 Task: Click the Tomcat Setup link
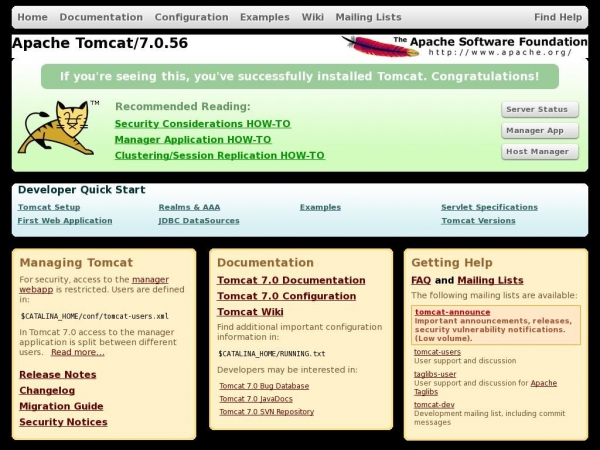pos(49,207)
